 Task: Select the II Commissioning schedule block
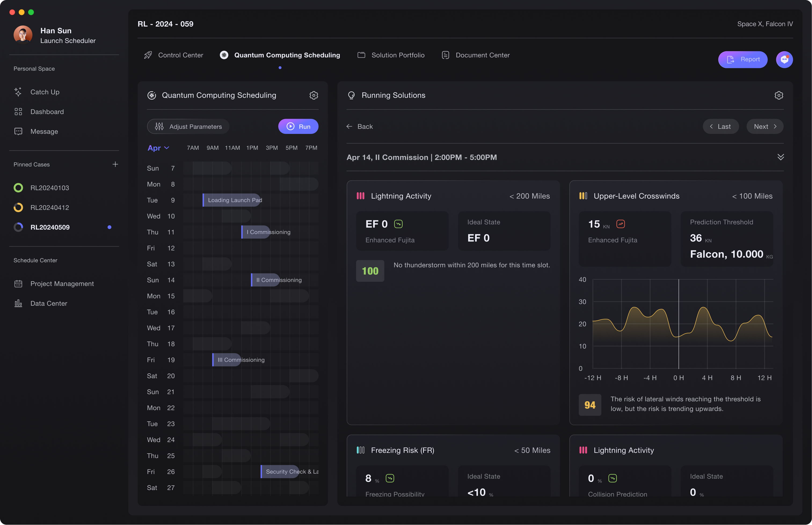tap(266, 280)
